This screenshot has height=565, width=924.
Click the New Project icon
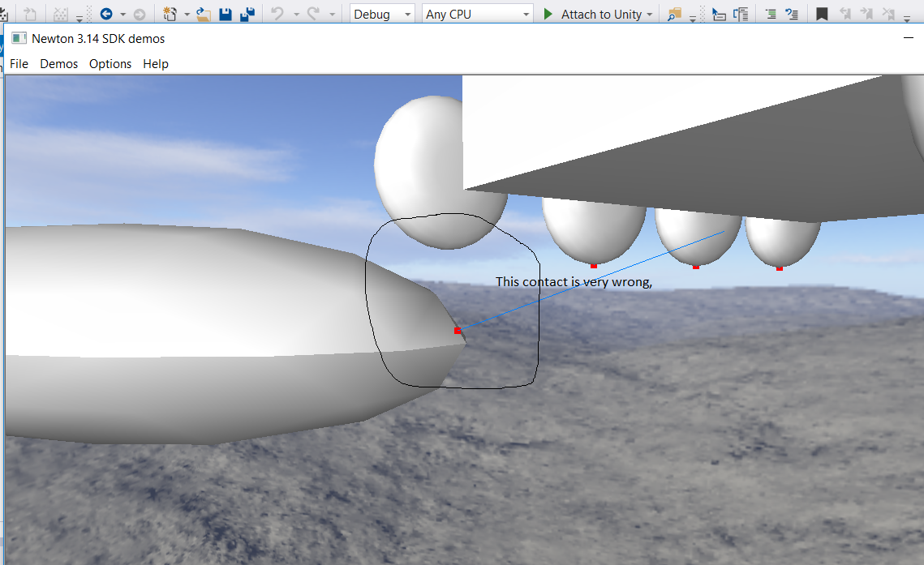170,14
